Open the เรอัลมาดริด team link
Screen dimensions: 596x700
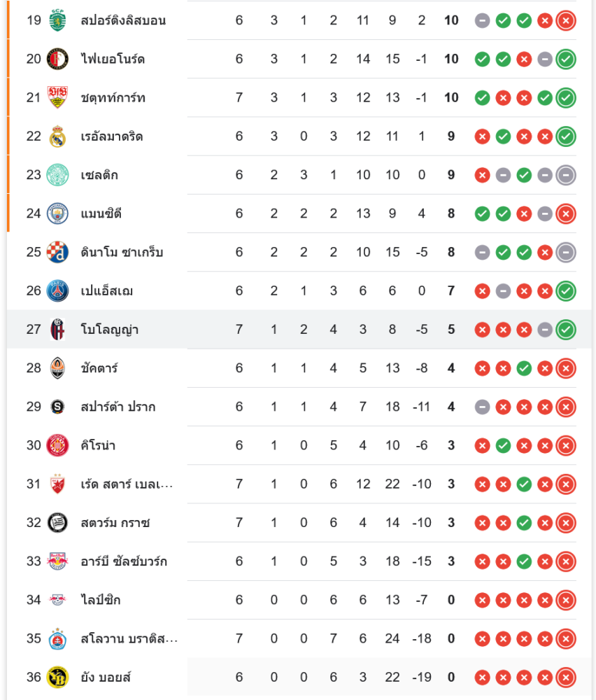pos(112,136)
